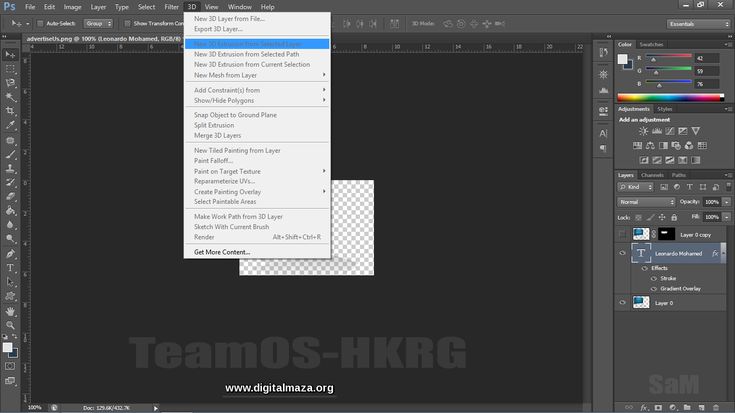Select the Rectangular Marquee tool

pos(10,69)
